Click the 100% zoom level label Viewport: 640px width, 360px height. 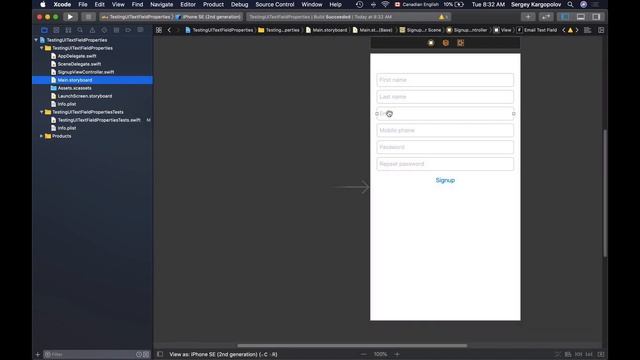click(x=380, y=354)
